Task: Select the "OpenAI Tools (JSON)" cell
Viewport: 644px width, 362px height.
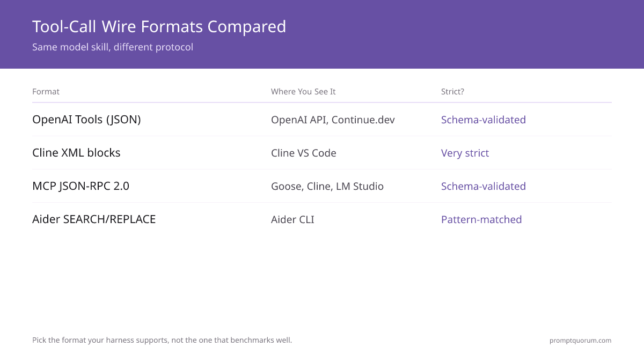Action: 86,120
